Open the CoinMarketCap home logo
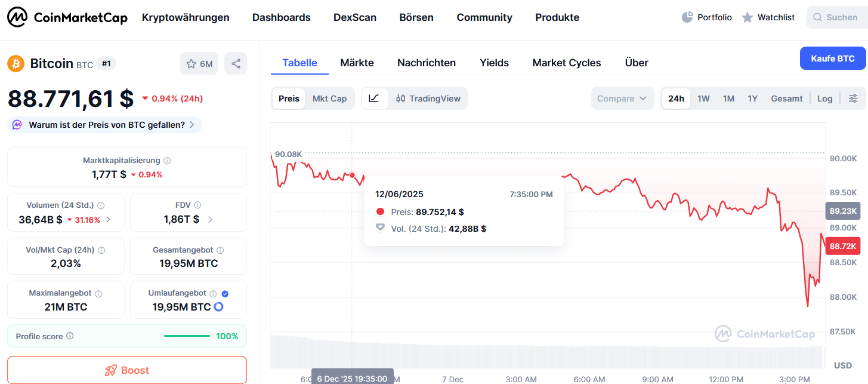This screenshot has width=868, height=384. 67,17
